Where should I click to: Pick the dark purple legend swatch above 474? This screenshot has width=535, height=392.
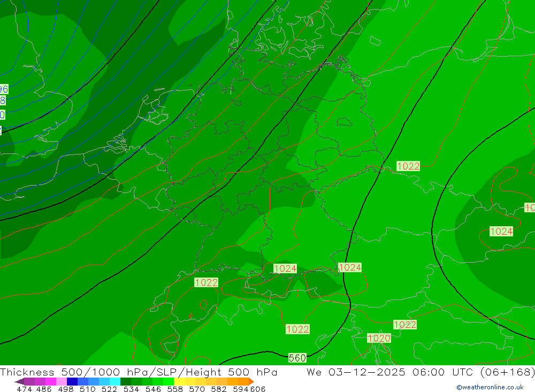click(x=29, y=381)
